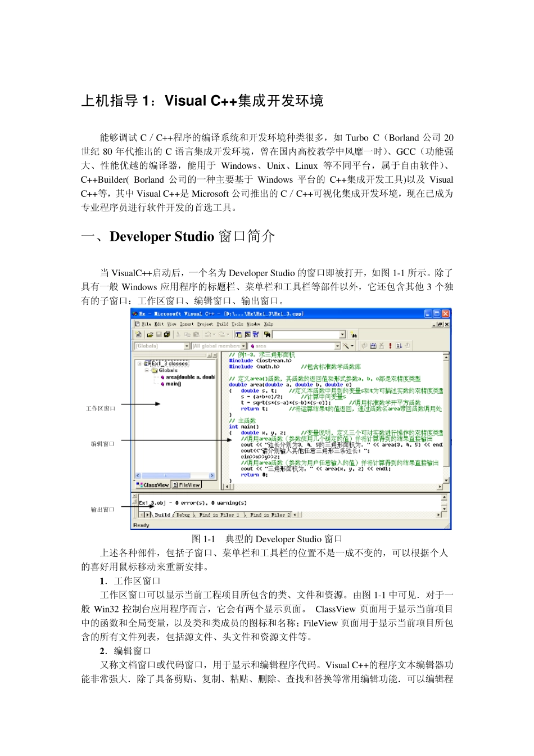Open the Help menu
Screen dimensions: 534x756
click(x=269, y=324)
